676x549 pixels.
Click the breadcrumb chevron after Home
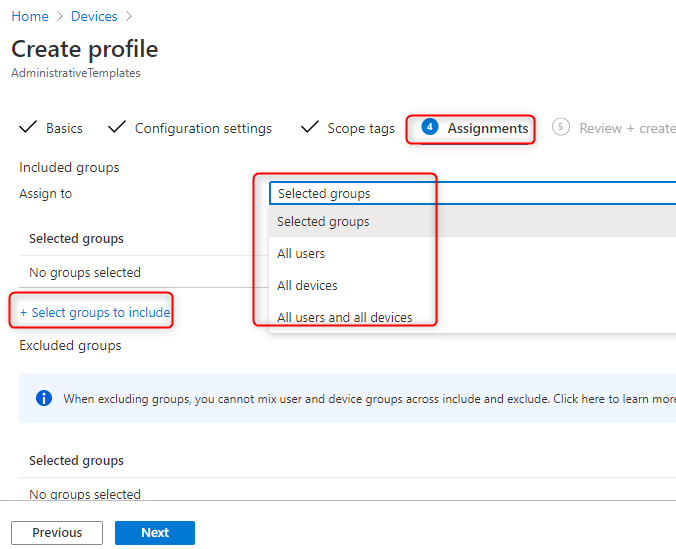59,16
